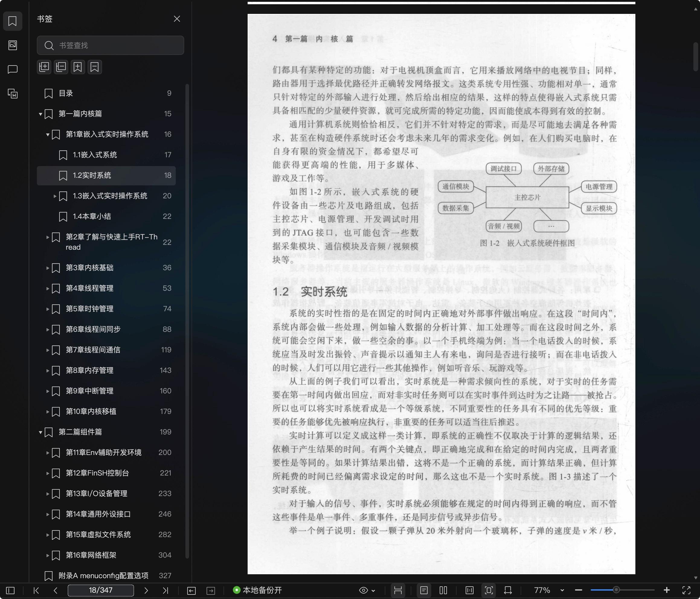Open 第9章中断管理 bookmark

coord(106,391)
